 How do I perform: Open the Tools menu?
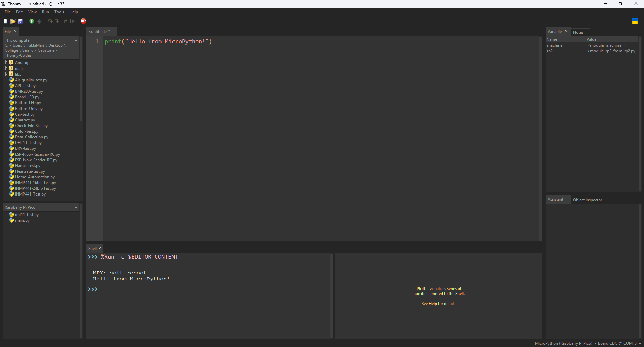tap(59, 12)
